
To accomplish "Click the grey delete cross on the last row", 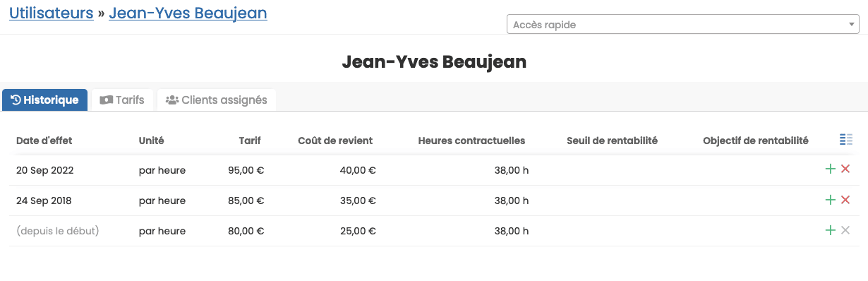I will (x=845, y=230).
